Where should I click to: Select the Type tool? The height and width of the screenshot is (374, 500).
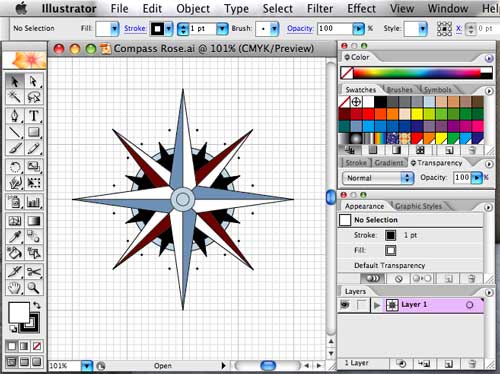pyautogui.click(x=34, y=116)
